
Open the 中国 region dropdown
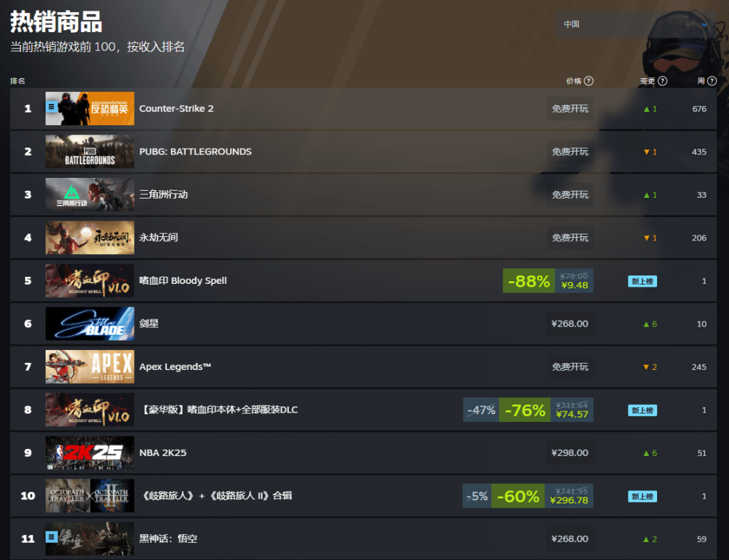click(x=637, y=24)
